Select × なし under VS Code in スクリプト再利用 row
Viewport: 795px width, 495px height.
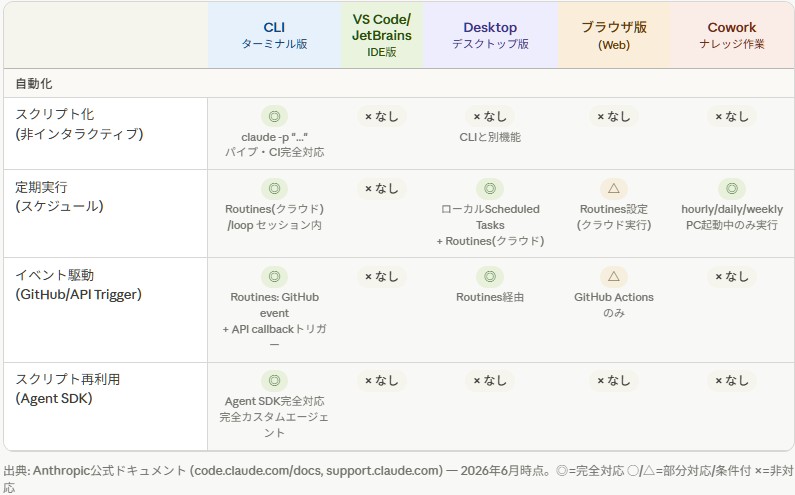[381, 380]
